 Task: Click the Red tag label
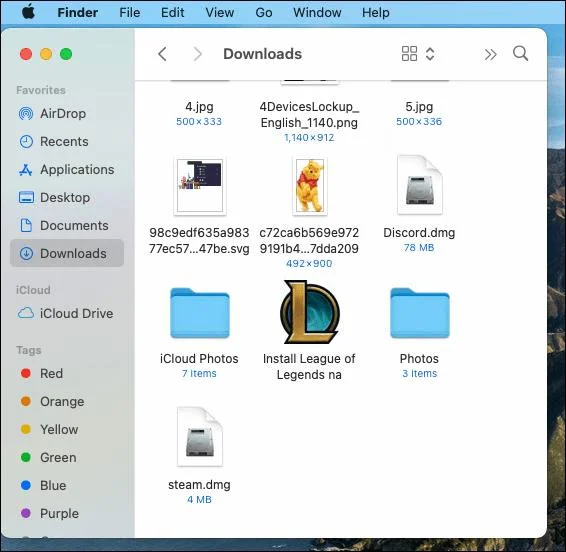pos(51,373)
